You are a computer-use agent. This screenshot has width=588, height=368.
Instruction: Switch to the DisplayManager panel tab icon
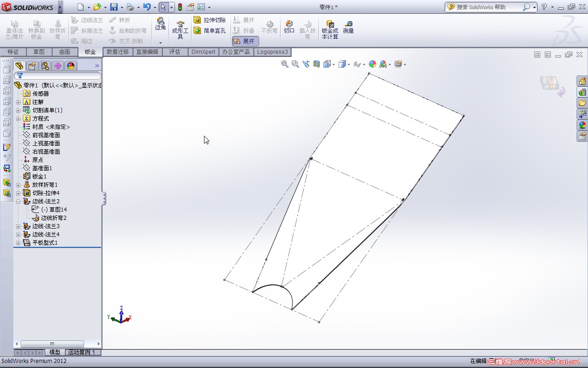[x=70, y=66]
